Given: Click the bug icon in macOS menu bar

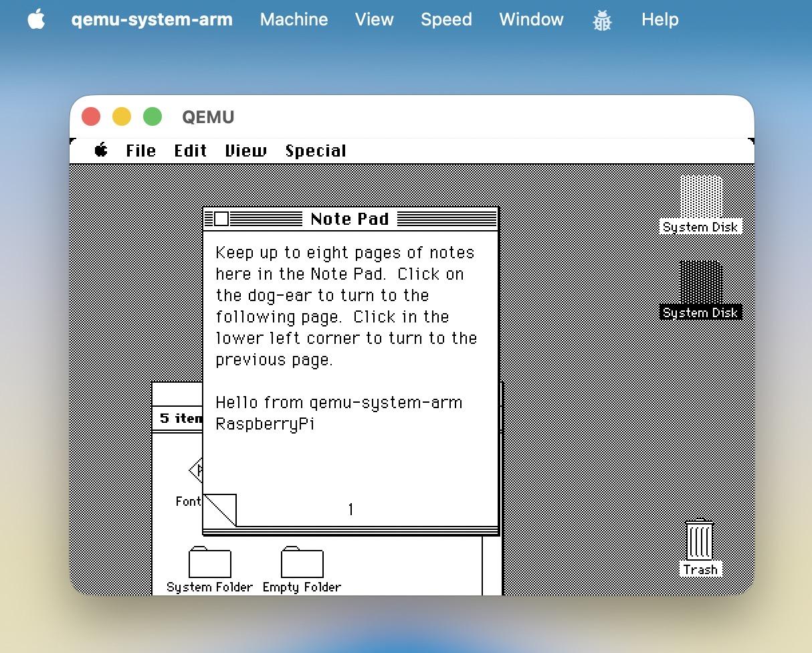Looking at the screenshot, I should click(602, 20).
